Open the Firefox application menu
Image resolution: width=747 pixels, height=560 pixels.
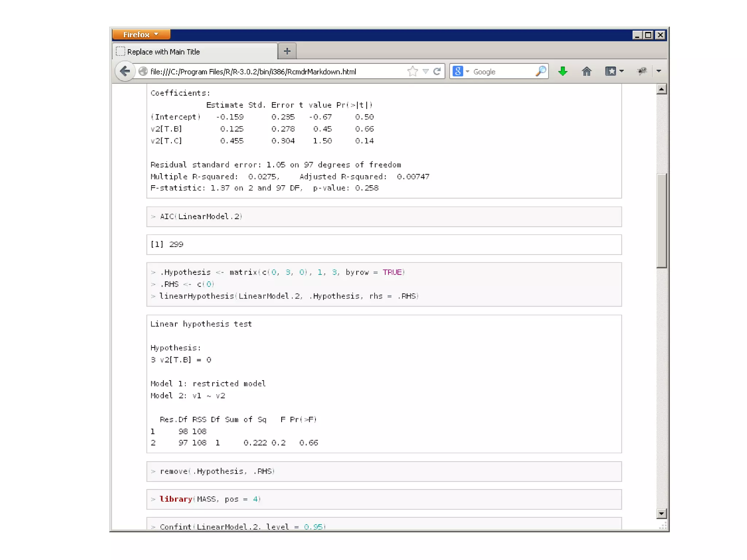click(x=141, y=35)
